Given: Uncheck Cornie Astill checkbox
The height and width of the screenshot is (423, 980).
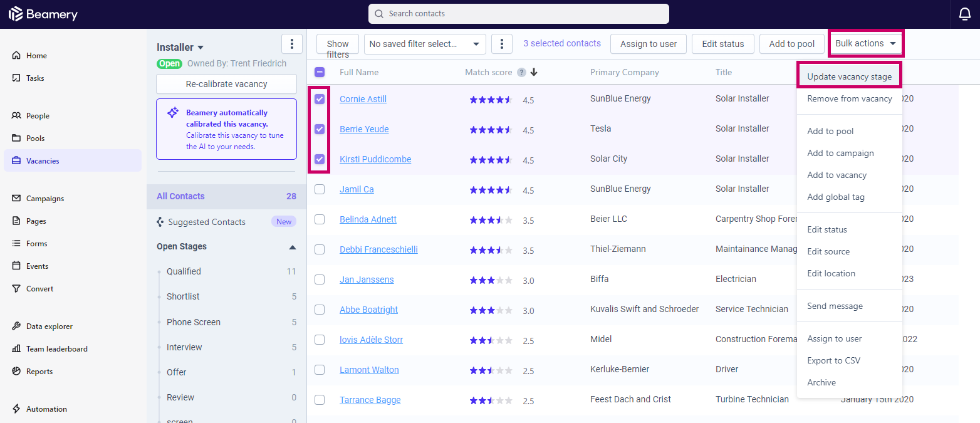Looking at the screenshot, I should 320,99.
